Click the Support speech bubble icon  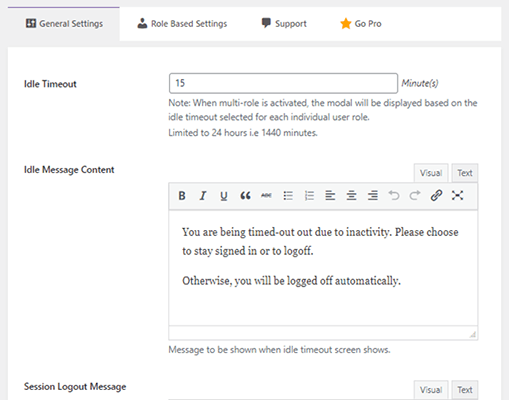pos(266,23)
